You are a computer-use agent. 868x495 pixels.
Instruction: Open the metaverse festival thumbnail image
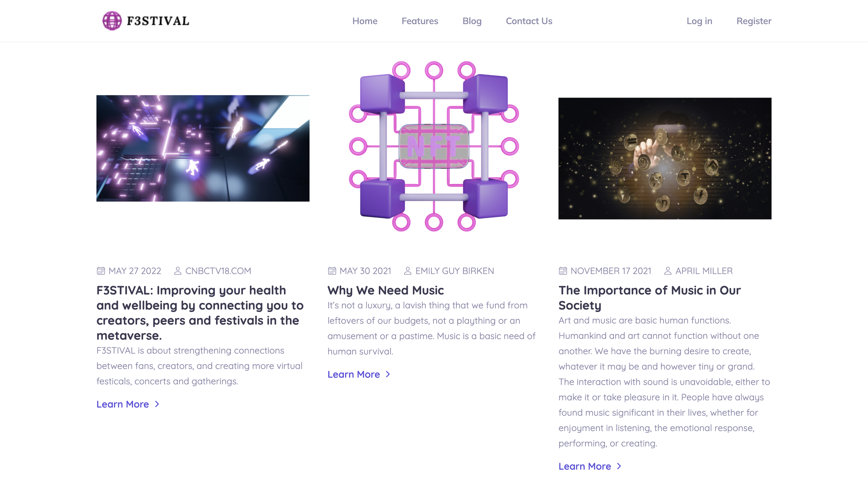pos(203,148)
